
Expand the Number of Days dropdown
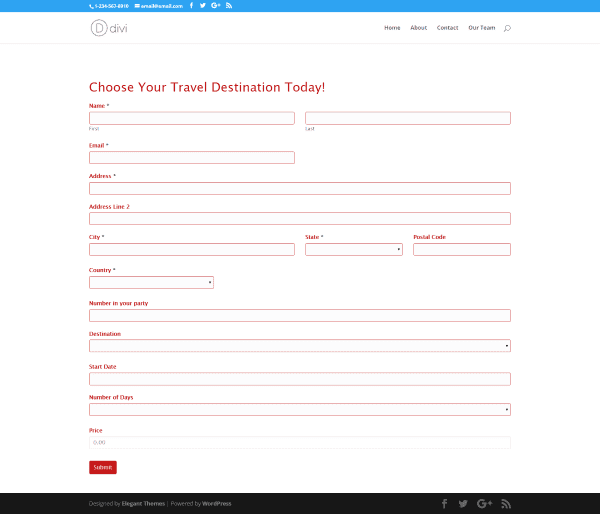click(x=299, y=409)
